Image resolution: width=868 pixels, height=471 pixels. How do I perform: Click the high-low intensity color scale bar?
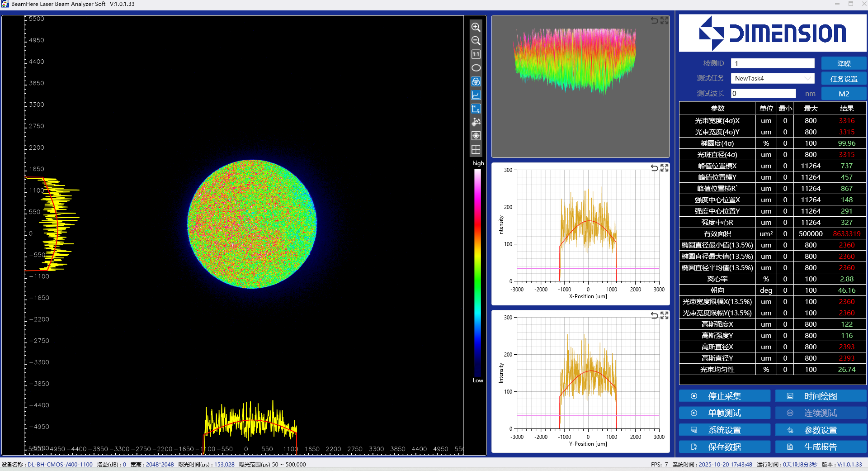(477, 271)
